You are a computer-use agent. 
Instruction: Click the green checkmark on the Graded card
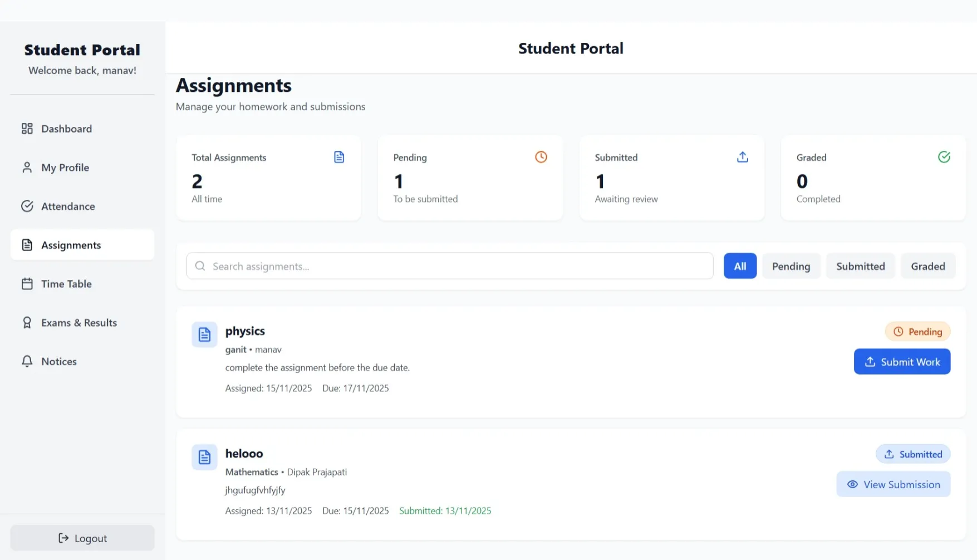(x=944, y=156)
